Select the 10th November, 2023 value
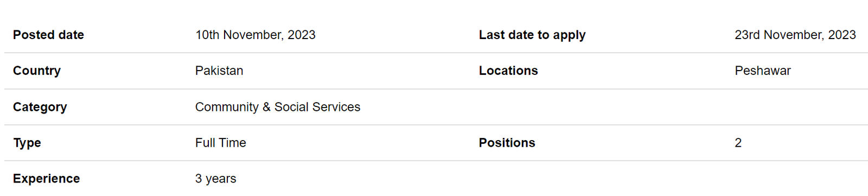868x196 pixels. pyautogui.click(x=255, y=35)
